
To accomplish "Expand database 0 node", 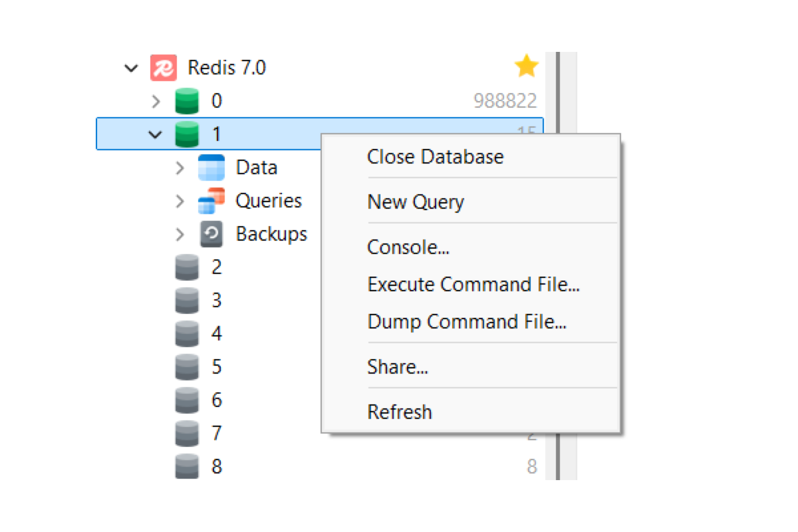I will (x=156, y=101).
